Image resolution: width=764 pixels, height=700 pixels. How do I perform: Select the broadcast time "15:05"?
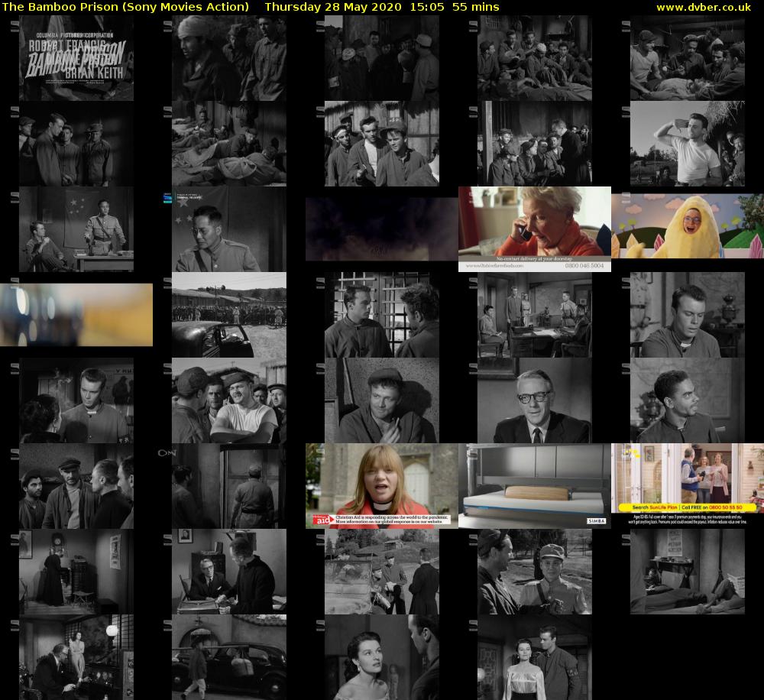coord(427,7)
